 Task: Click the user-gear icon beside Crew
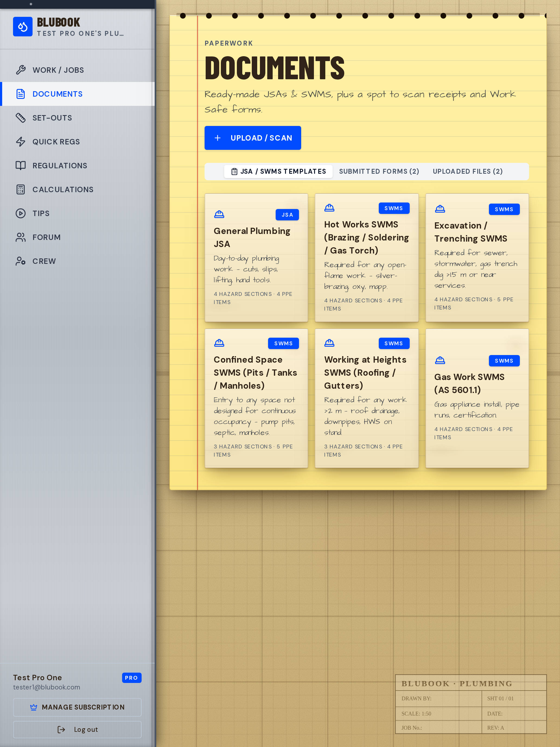coord(21,261)
